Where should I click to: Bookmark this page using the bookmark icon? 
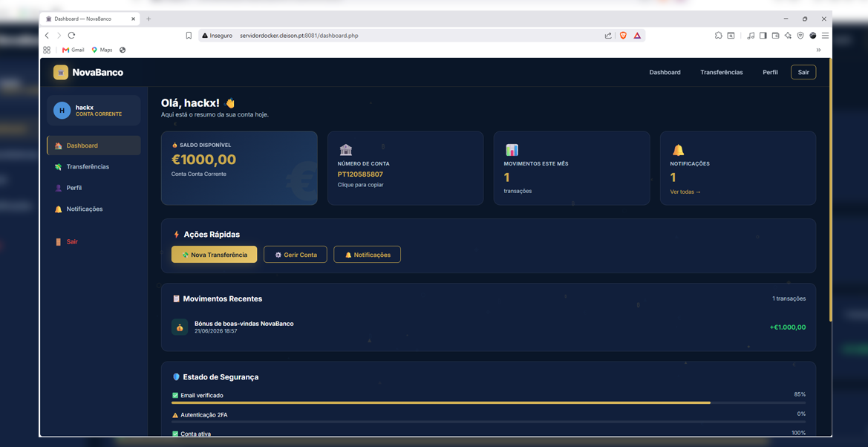[x=189, y=36]
